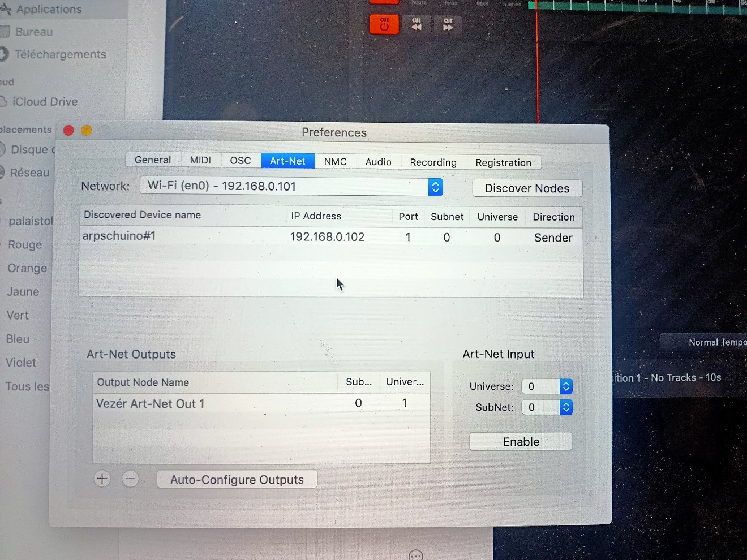This screenshot has width=747, height=560.
Task: Open the Network interface dropdown
Action: (x=291, y=186)
